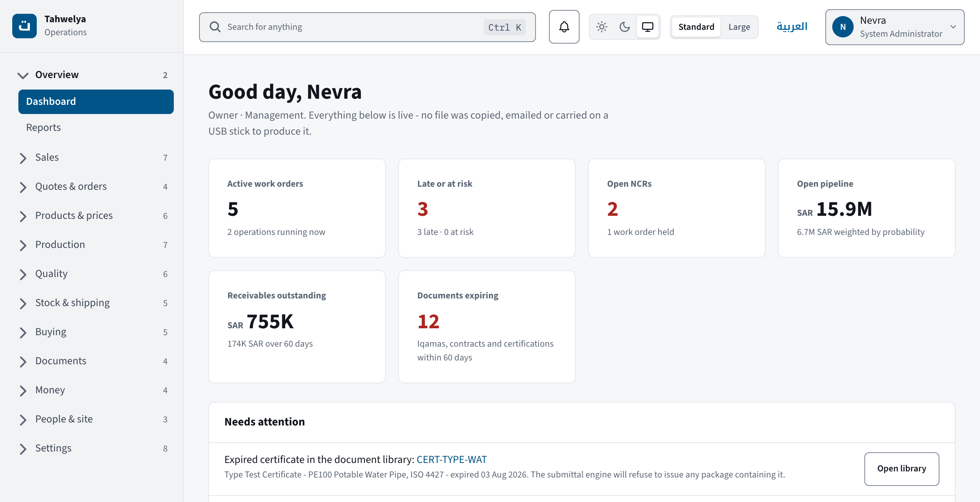Select system theme monitor icon

point(648,27)
